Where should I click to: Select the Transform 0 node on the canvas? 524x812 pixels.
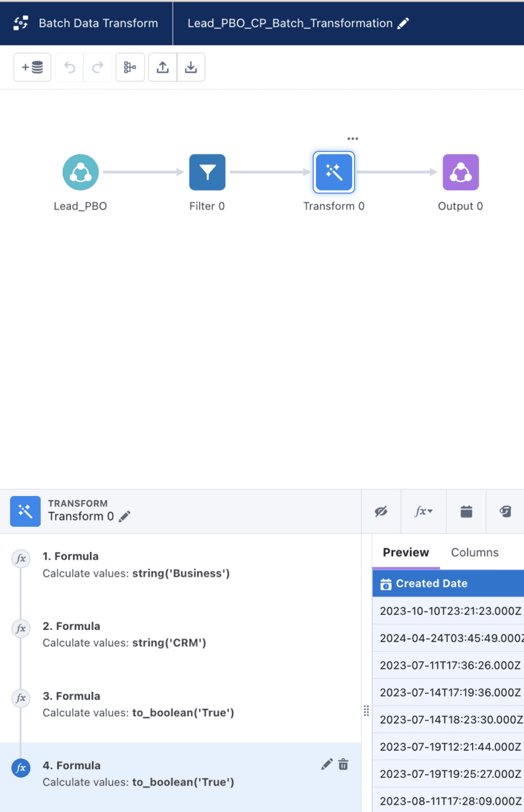click(x=334, y=173)
